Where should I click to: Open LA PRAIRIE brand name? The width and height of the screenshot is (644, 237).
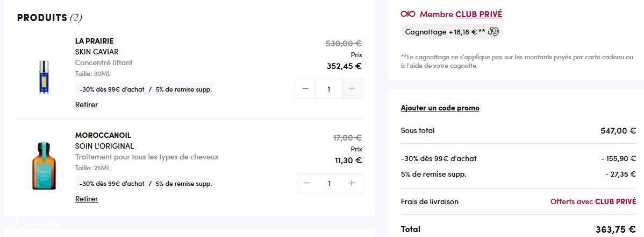95,41
